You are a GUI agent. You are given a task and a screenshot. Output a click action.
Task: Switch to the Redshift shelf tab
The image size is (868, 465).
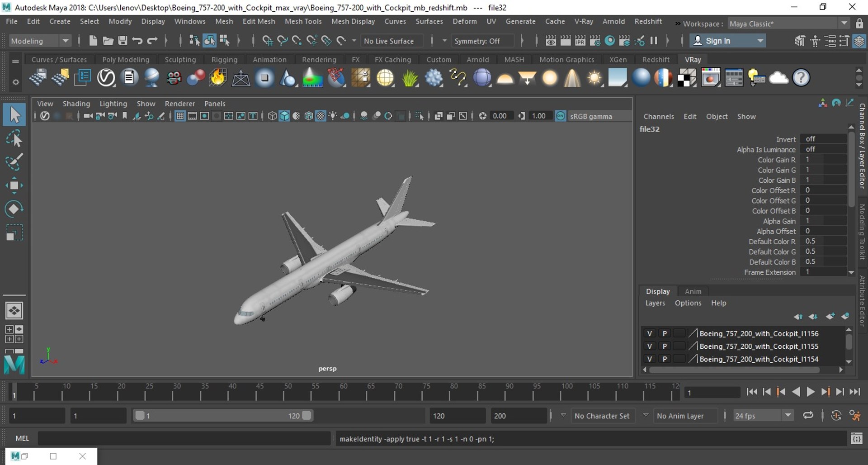656,59
